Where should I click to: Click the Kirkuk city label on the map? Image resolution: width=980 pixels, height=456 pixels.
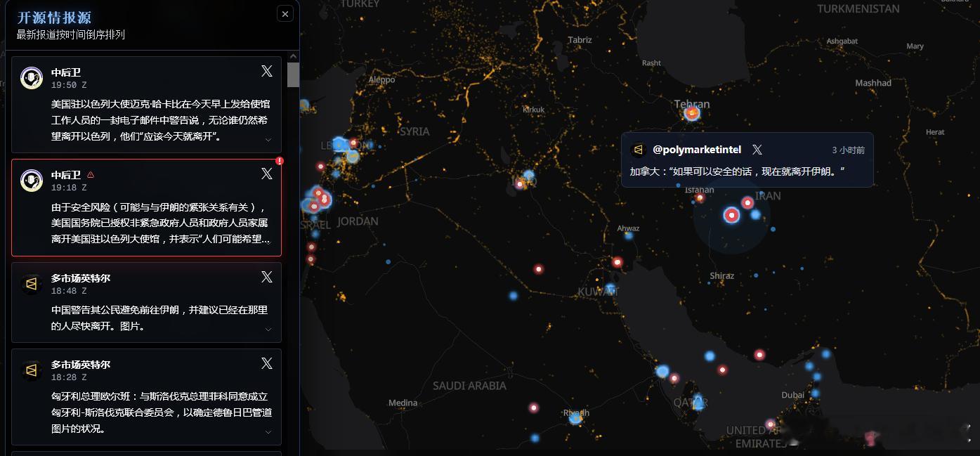[x=534, y=110]
